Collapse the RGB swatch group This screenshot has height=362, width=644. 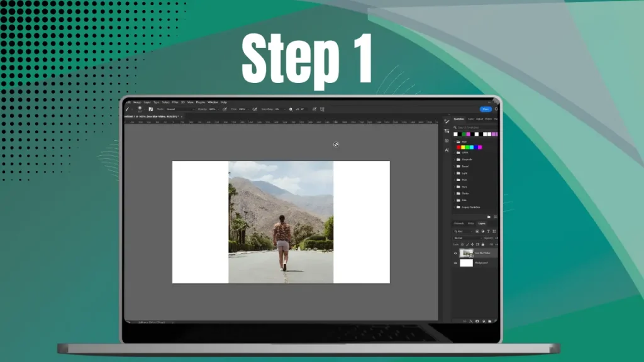[x=455, y=141]
